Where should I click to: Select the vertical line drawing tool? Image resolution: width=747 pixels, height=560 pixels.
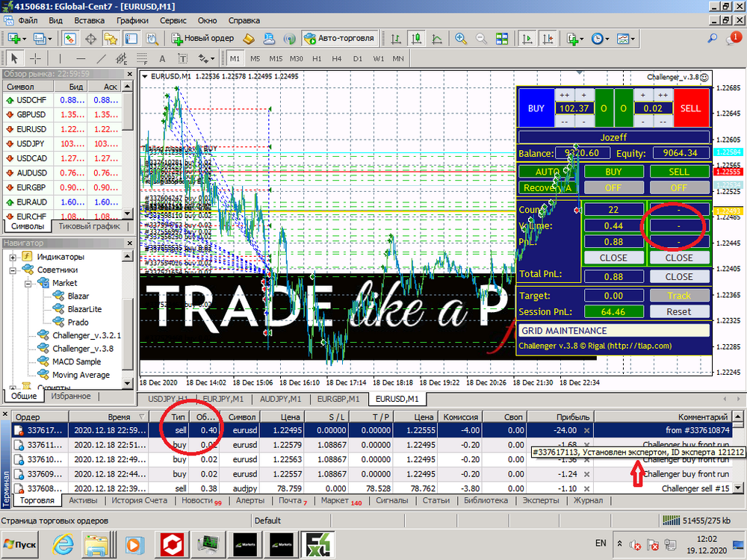[x=60, y=58]
